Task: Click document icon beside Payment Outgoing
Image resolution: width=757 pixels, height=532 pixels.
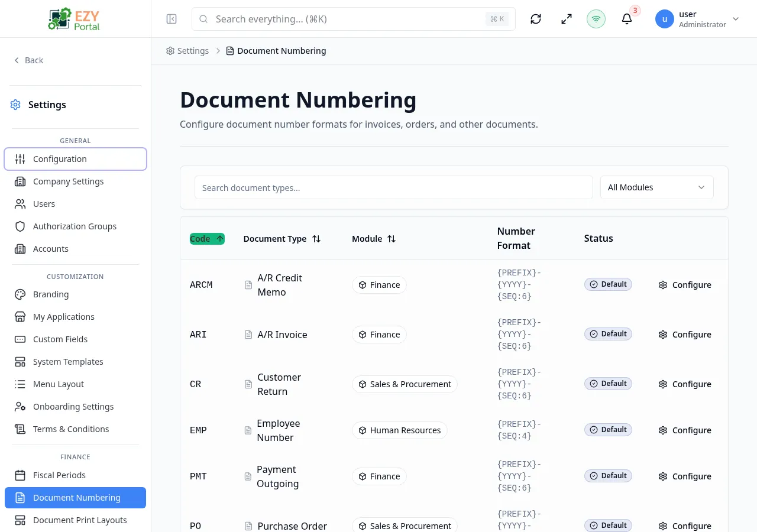Action: point(248,476)
